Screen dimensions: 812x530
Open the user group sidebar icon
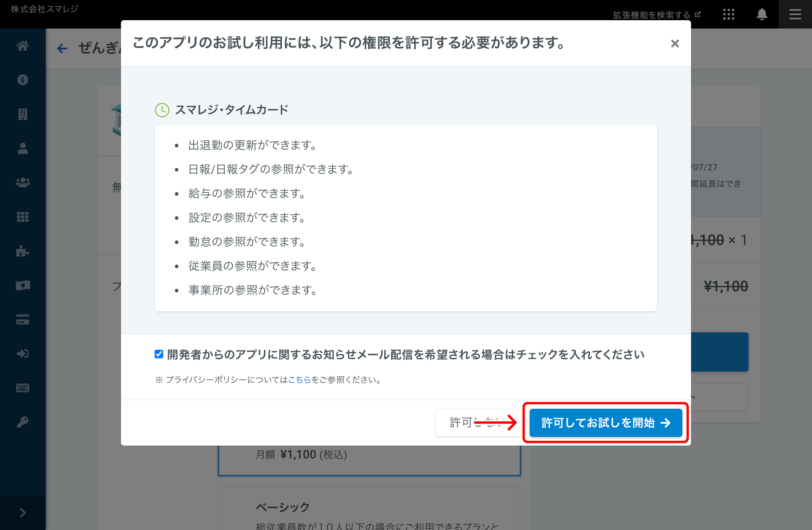(x=23, y=183)
